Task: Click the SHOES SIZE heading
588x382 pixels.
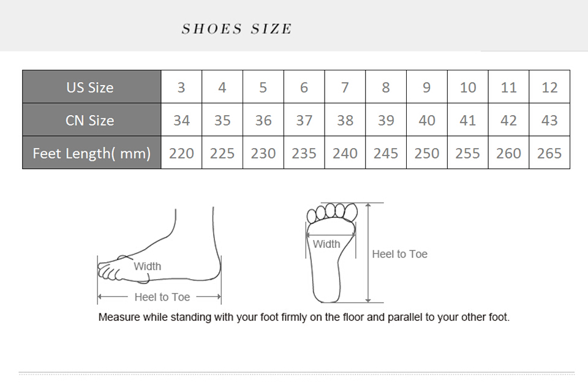Action: (236, 29)
